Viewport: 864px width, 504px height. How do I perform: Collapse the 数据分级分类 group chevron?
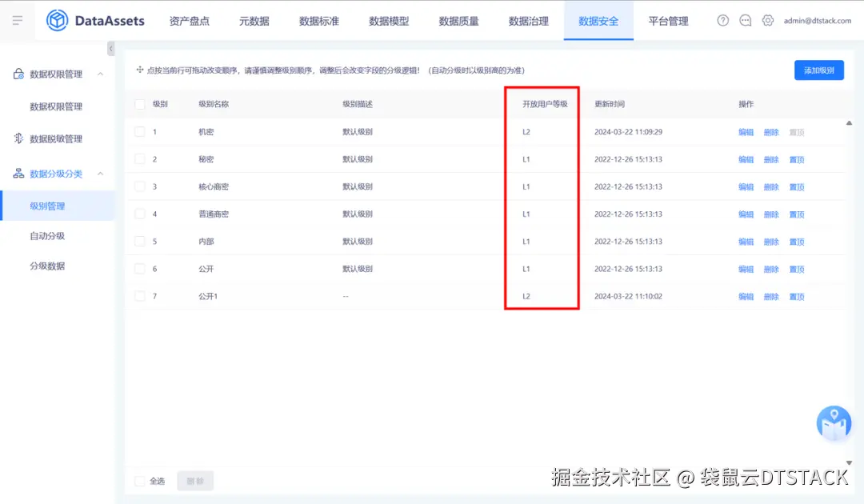tap(100, 174)
